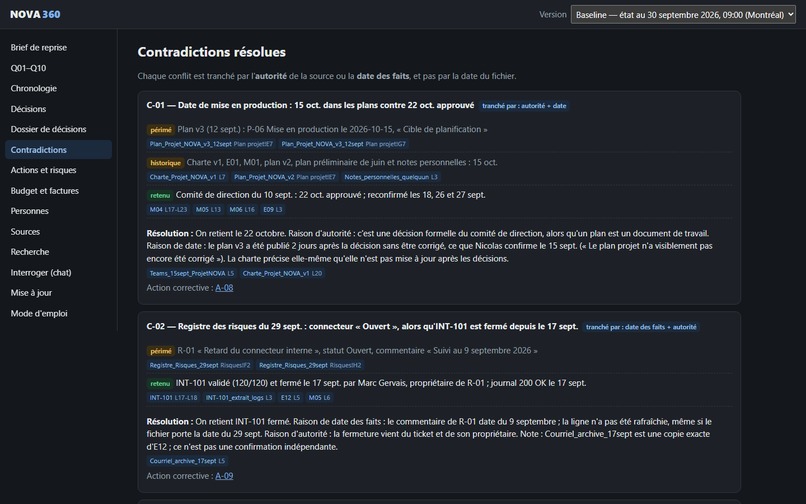Open source chip Charte_Projet_NOVA_v1 L7

pos(187,177)
